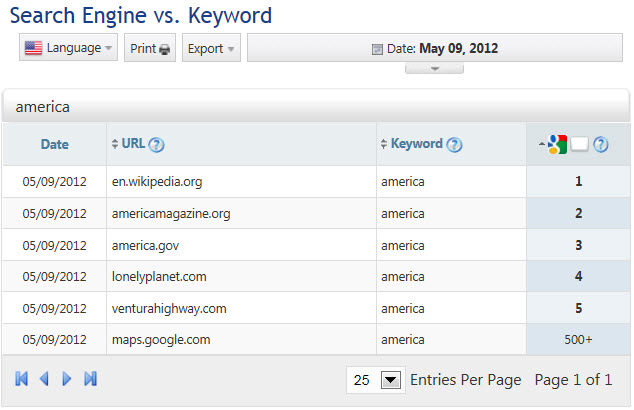This screenshot has width=634, height=410.
Task: Go to the first page of results
Action: [22, 379]
